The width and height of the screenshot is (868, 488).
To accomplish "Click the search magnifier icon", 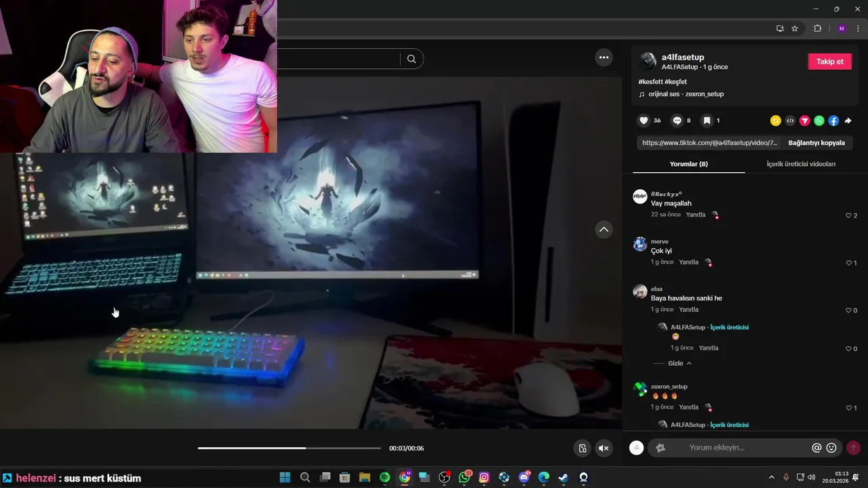I will click(412, 59).
